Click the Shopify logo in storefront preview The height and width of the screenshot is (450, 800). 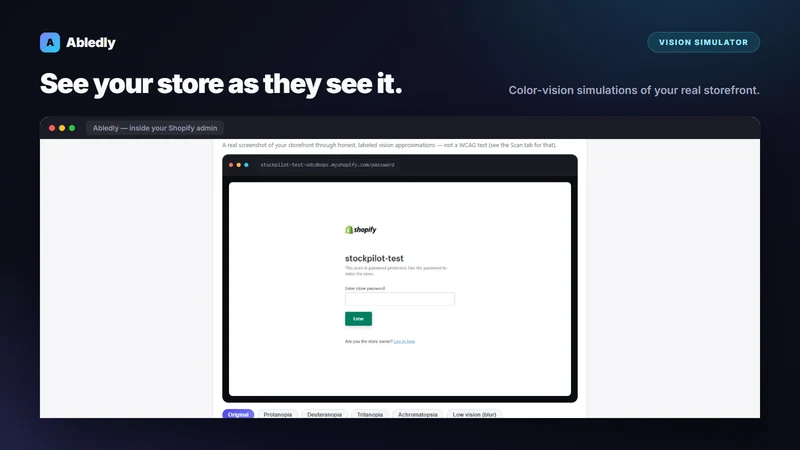[x=361, y=230]
